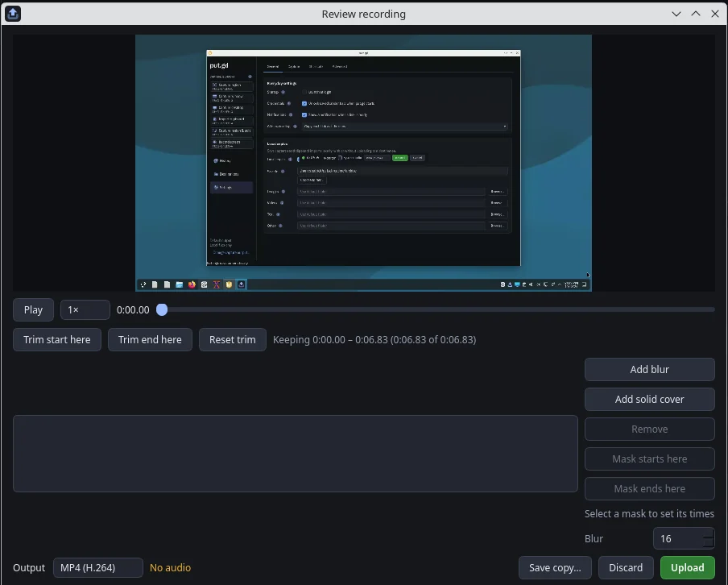Set trim start at current position
The width and height of the screenshot is (728, 585).
57,340
